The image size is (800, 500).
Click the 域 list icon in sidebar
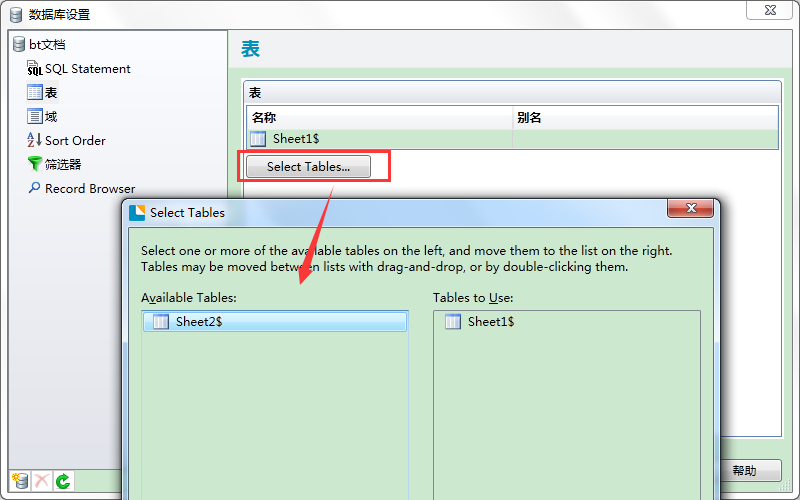coord(35,116)
